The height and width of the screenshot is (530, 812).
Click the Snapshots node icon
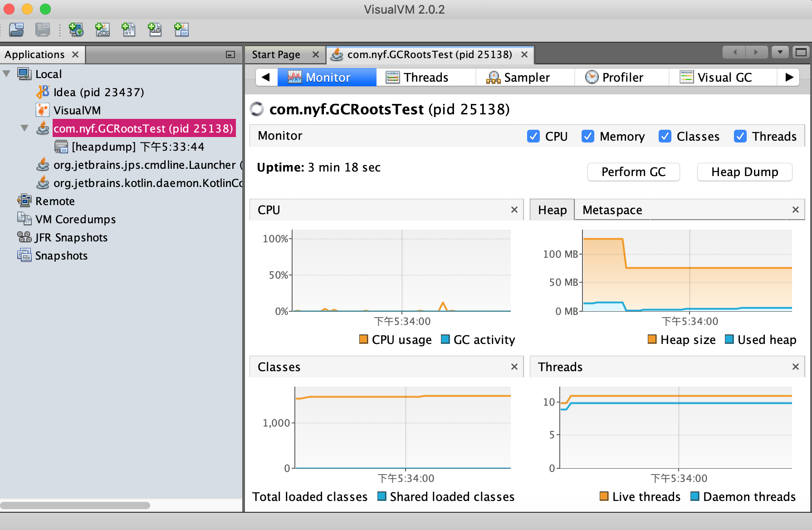point(24,255)
